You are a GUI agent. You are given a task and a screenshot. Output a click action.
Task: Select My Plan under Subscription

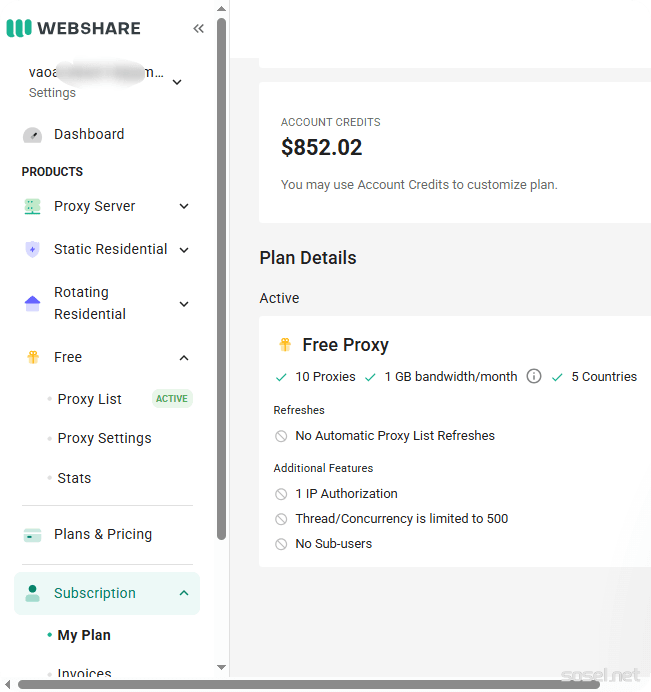coord(84,635)
